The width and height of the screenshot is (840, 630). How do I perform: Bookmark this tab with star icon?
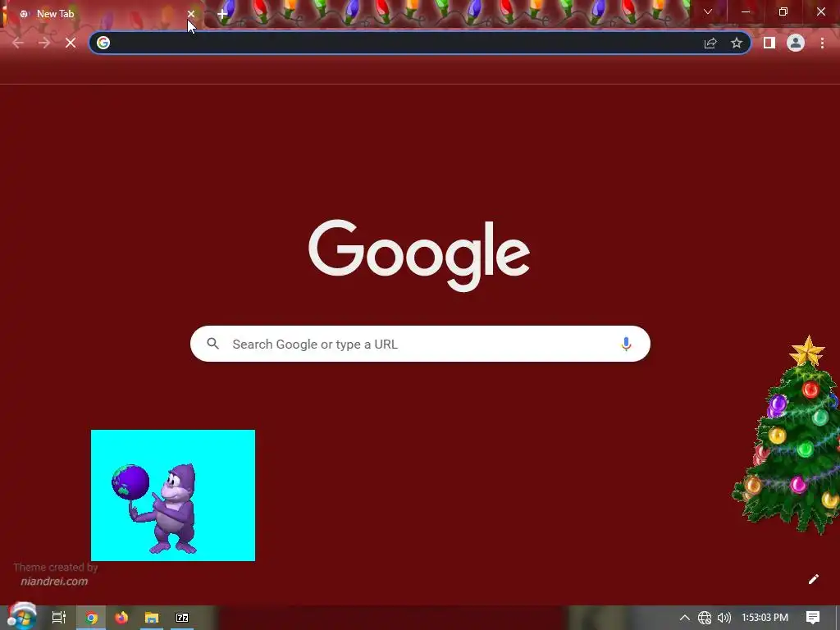737,43
